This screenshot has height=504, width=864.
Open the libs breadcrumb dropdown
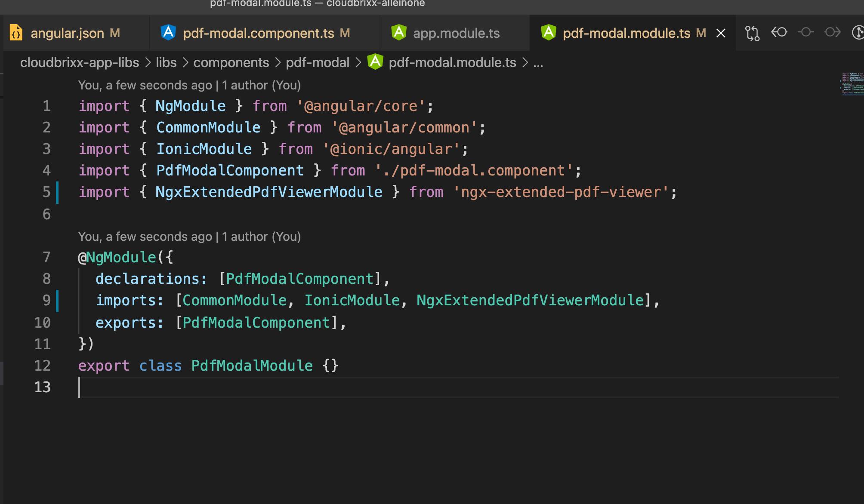pyautogui.click(x=166, y=63)
